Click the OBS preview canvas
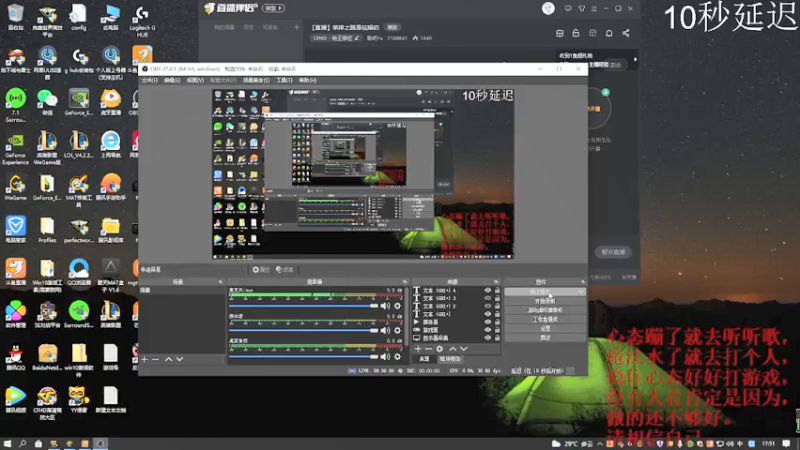Viewport: 800px width, 450px height. click(363, 174)
